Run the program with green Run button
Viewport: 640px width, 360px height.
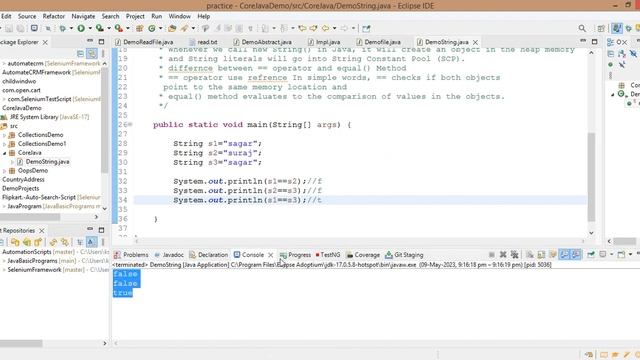81,28
